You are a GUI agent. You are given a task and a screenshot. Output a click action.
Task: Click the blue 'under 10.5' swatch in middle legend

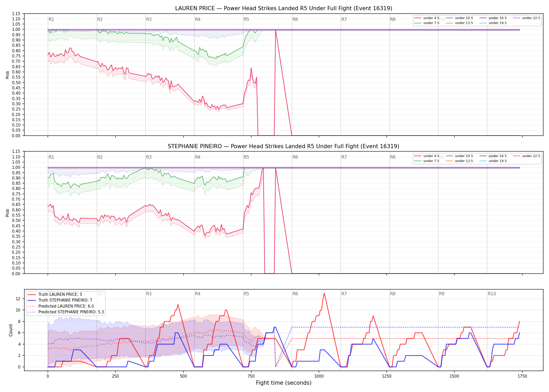click(449, 156)
